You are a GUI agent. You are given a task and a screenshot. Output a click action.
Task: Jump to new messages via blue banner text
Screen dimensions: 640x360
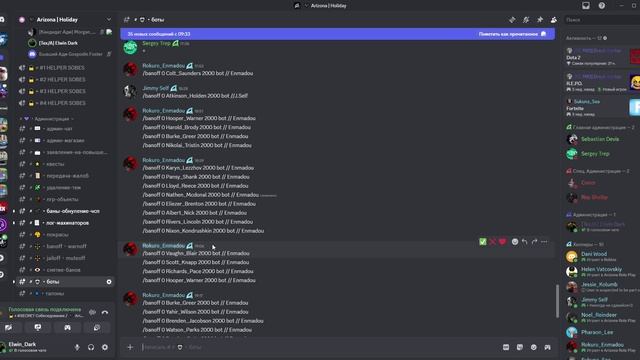159,34
